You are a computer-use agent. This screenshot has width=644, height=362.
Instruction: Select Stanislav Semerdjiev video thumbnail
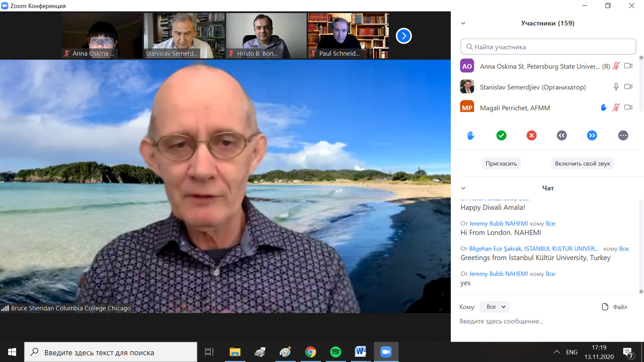[184, 36]
